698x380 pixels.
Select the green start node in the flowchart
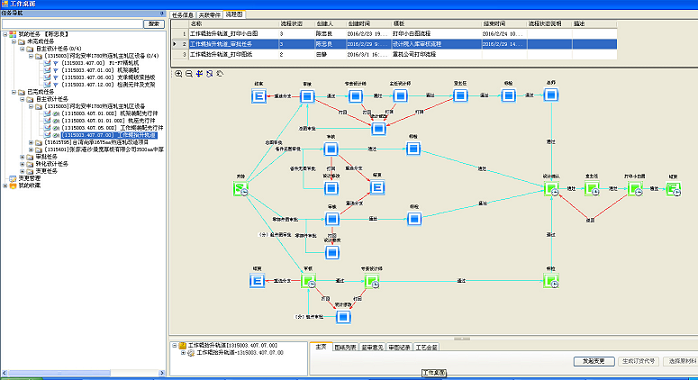click(x=240, y=189)
